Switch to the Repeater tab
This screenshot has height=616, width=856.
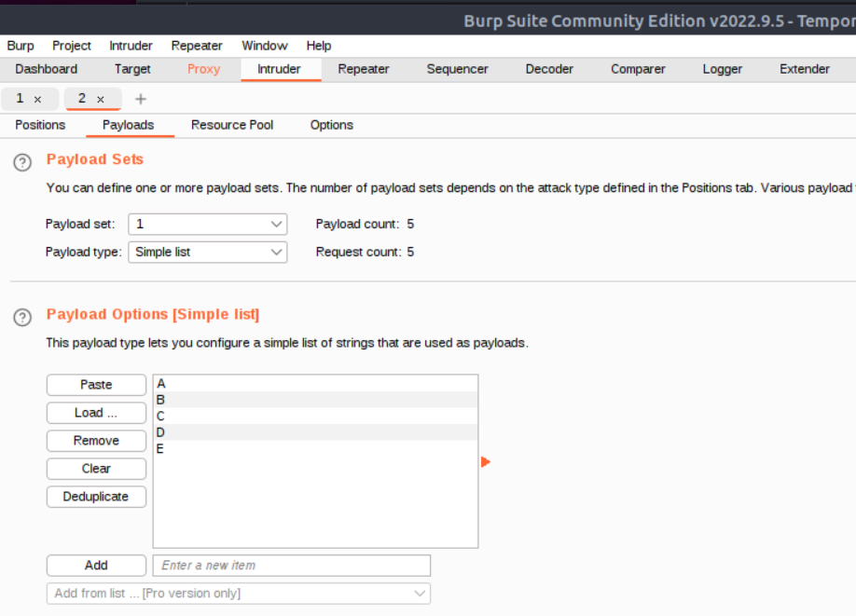(x=364, y=69)
